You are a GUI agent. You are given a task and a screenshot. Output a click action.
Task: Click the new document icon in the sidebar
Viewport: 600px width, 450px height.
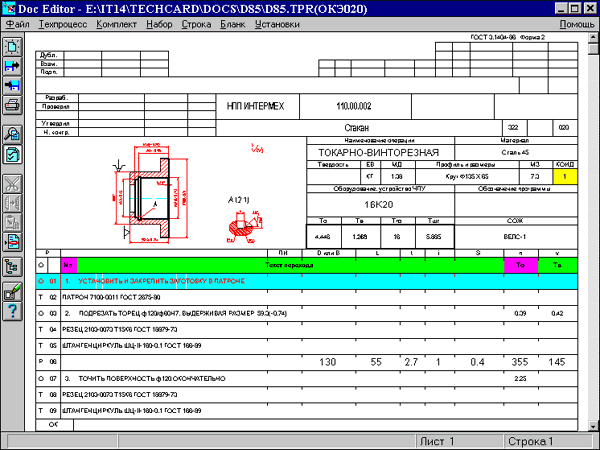(13, 46)
